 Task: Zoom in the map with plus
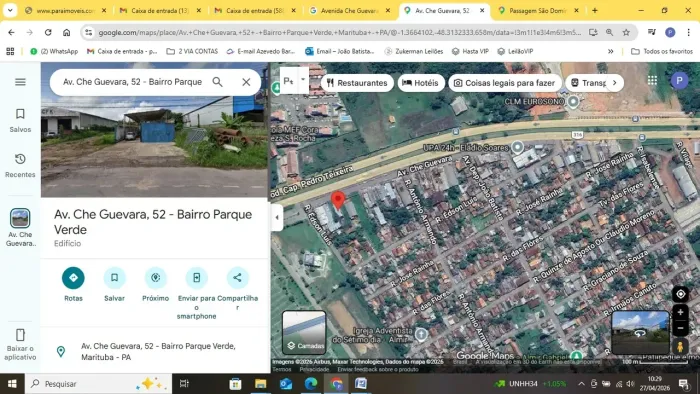point(680,312)
